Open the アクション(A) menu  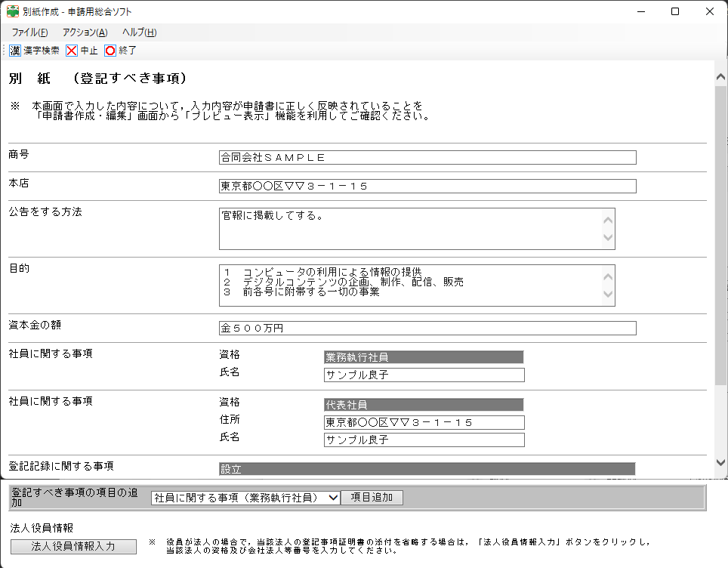click(85, 32)
